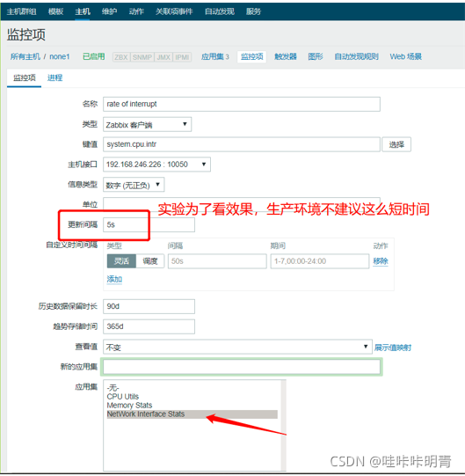
Task: Click the 选择 key button
Action: pos(396,144)
